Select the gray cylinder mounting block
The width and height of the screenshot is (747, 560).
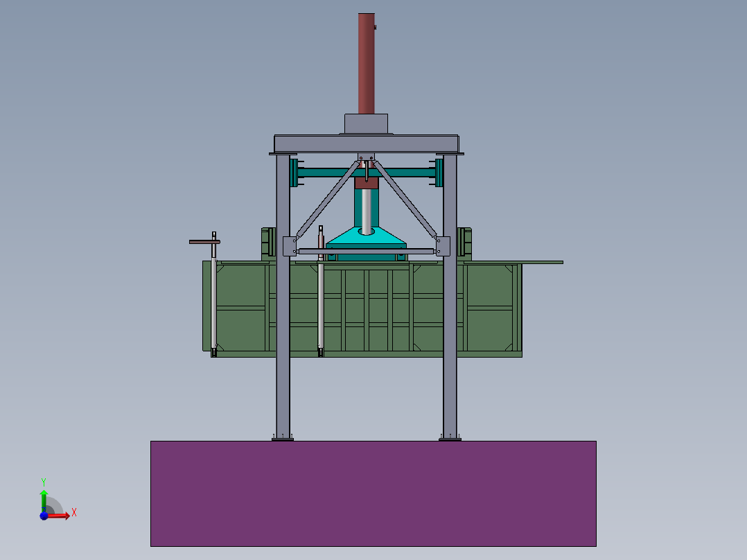(x=366, y=124)
